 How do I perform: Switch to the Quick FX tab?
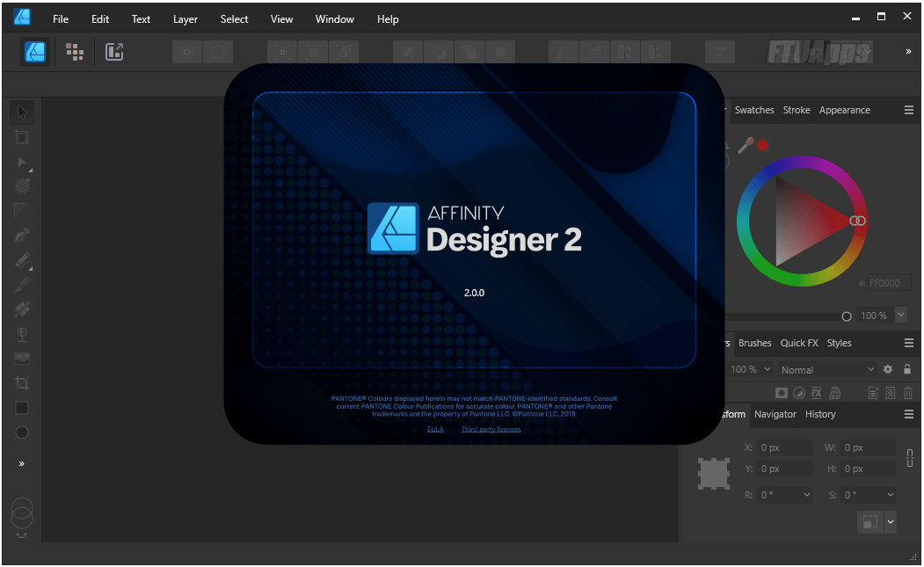(x=799, y=343)
